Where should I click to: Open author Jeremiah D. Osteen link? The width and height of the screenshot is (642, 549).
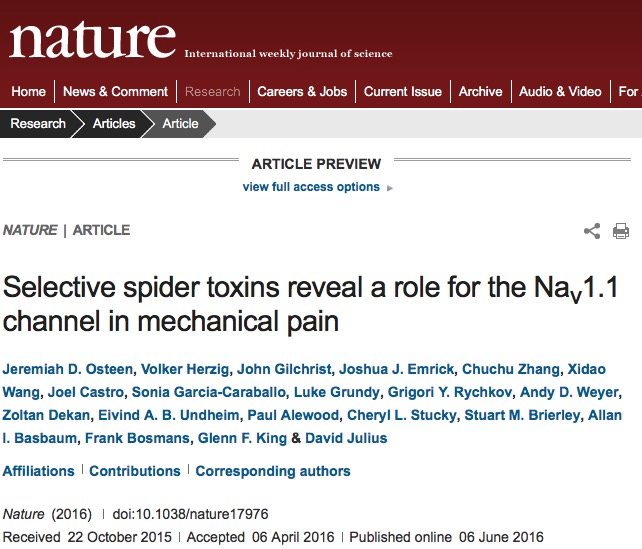(x=68, y=369)
